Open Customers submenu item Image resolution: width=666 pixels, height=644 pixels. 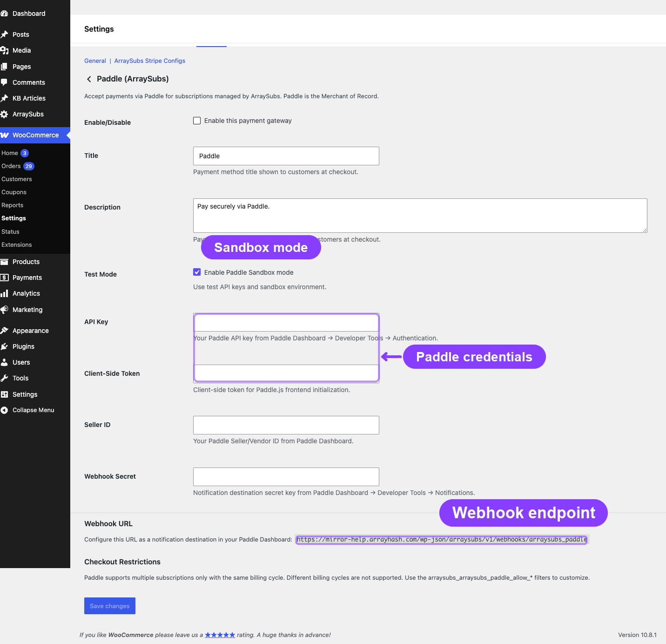coord(17,179)
